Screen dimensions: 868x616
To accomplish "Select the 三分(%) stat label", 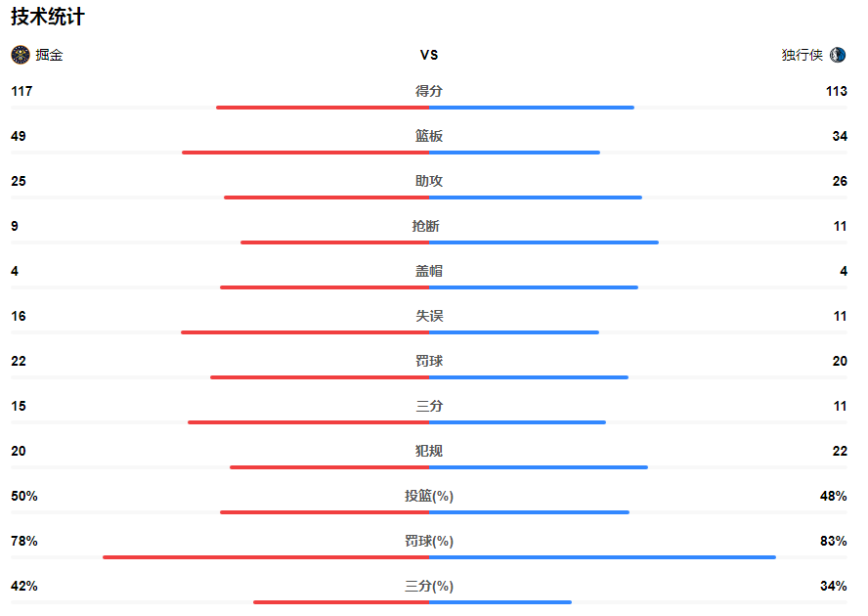I will pos(429,586).
